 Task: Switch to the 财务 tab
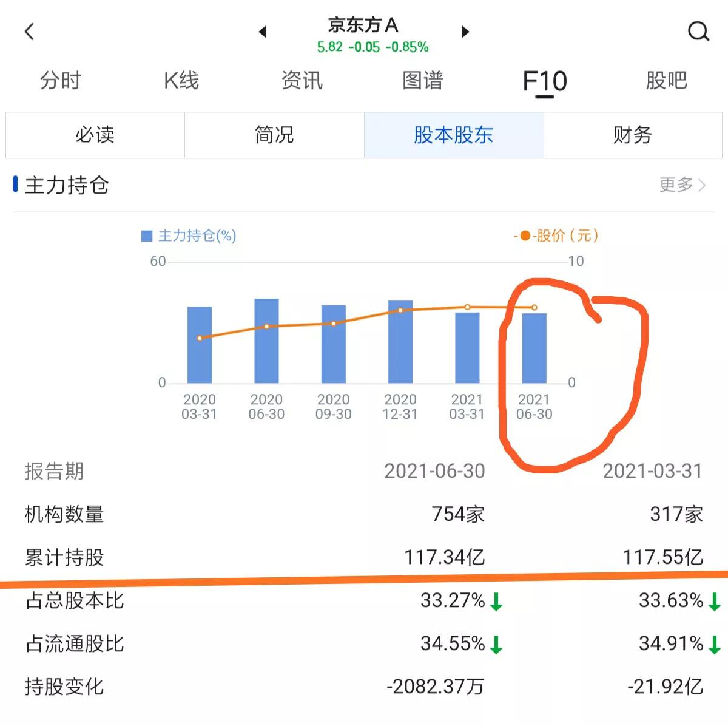pyautogui.click(x=633, y=135)
